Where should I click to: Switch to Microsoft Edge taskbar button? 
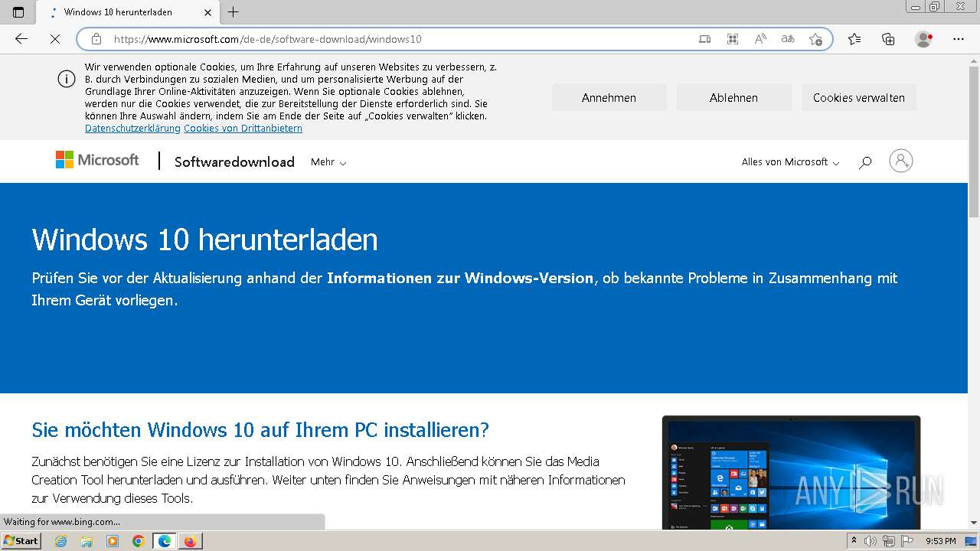(164, 541)
